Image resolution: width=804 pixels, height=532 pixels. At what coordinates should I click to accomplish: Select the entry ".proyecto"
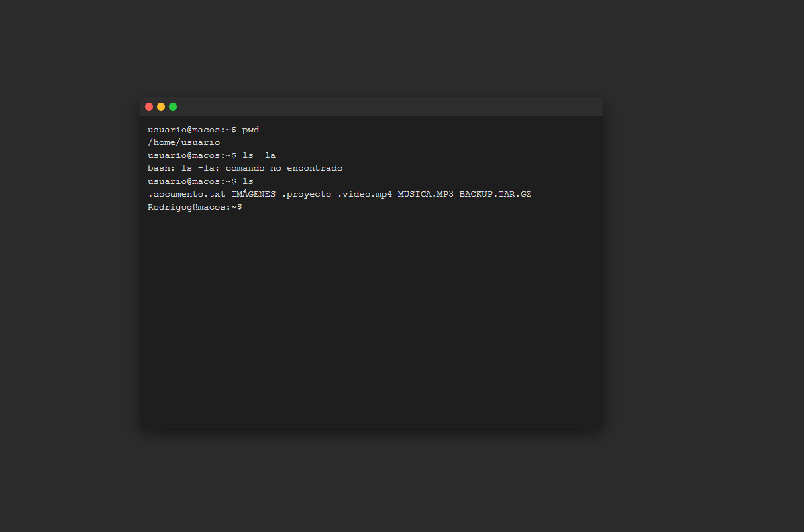[307, 194]
